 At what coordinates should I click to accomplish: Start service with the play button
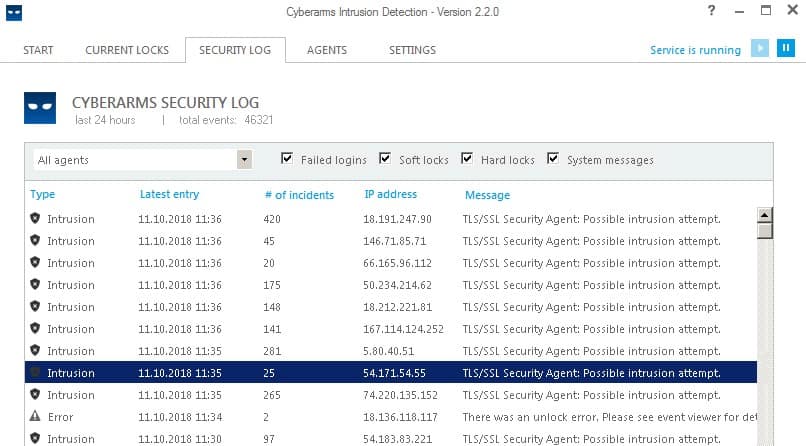[760, 48]
